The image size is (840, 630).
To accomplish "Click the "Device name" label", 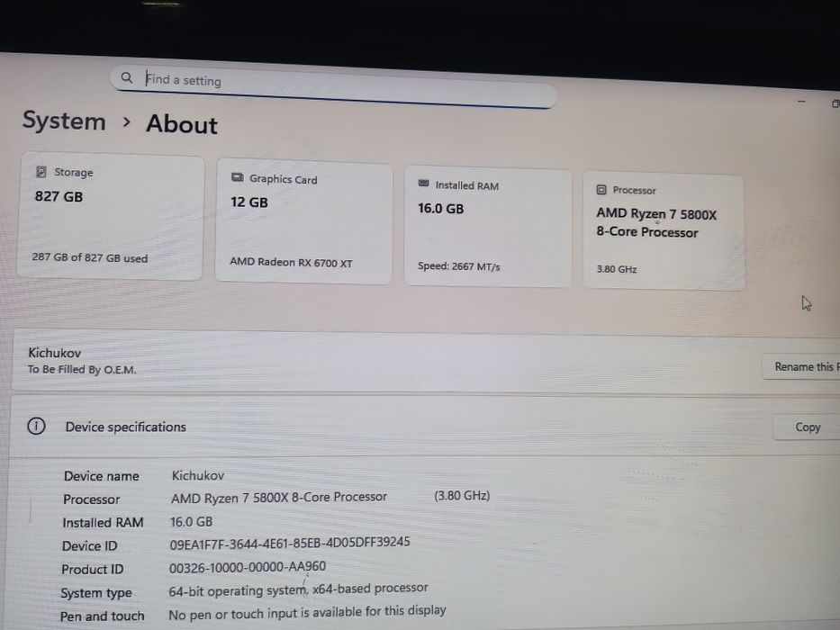I will click(101, 476).
